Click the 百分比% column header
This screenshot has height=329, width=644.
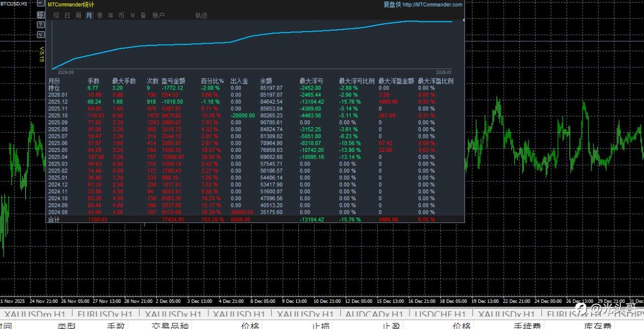pyautogui.click(x=212, y=81)
